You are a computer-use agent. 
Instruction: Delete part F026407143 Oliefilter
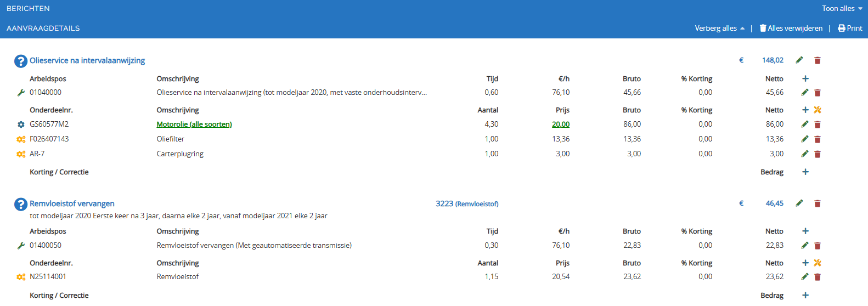[x=818, y=139]
